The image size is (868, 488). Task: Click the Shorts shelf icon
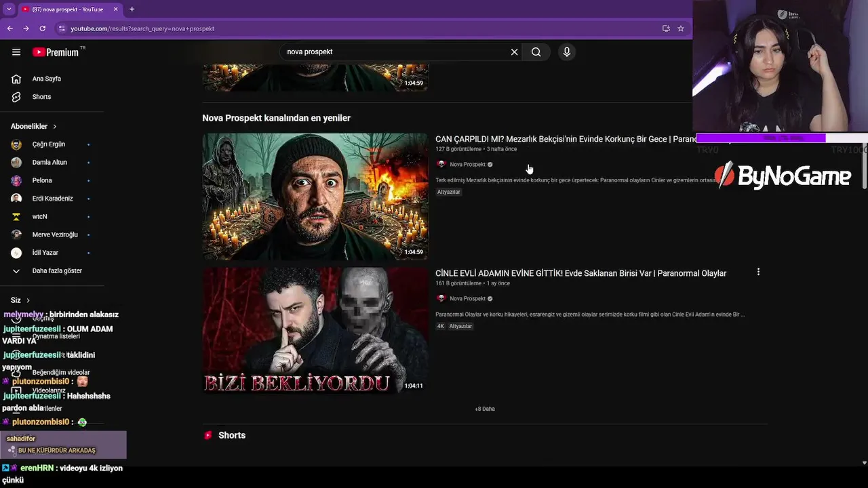(x=208, y=435)
